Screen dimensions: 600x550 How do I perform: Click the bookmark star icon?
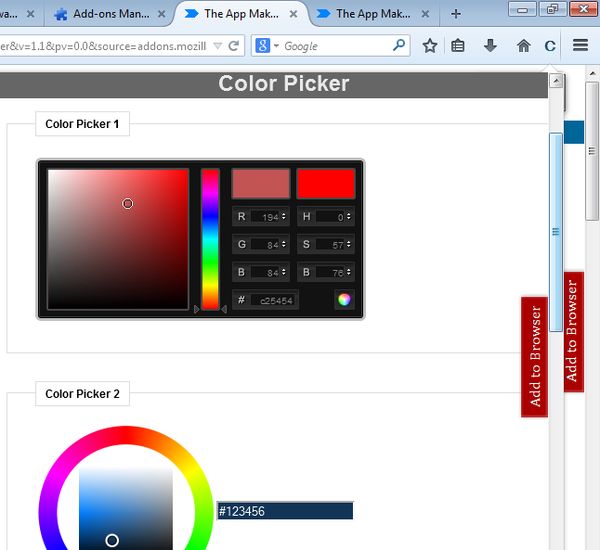point(430,46)
